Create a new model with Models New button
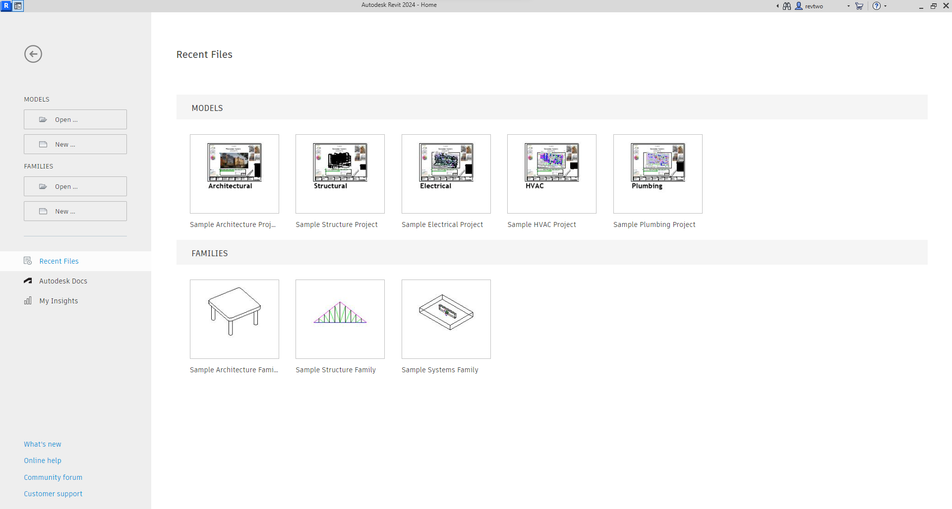The height and width of the screenshot is (509, 952). pyautogui.click(x=75, y=145)
